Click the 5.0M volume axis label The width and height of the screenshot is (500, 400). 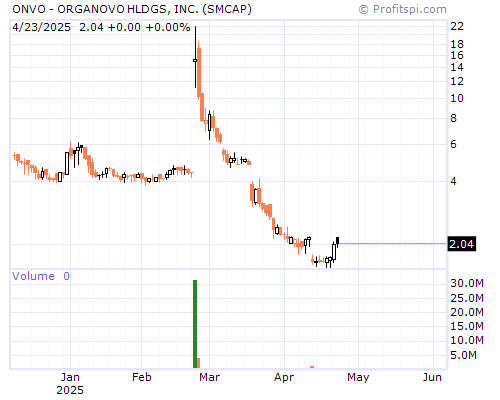coord(464,355)
